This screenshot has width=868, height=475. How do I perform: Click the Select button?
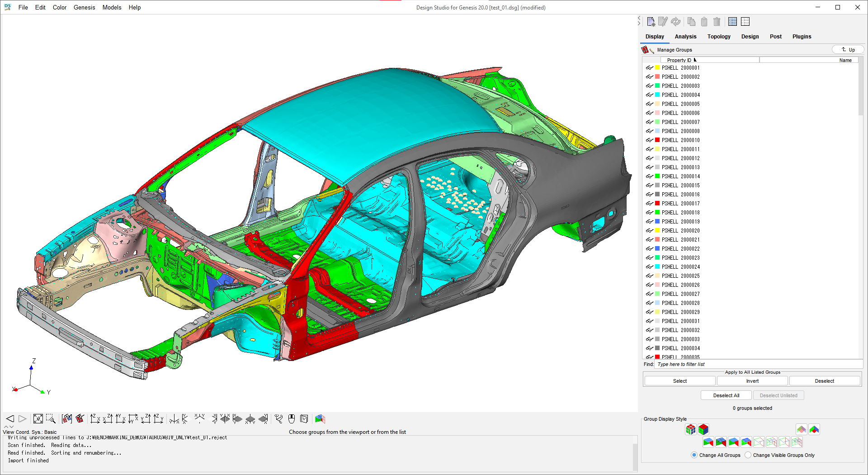point(679,381)
